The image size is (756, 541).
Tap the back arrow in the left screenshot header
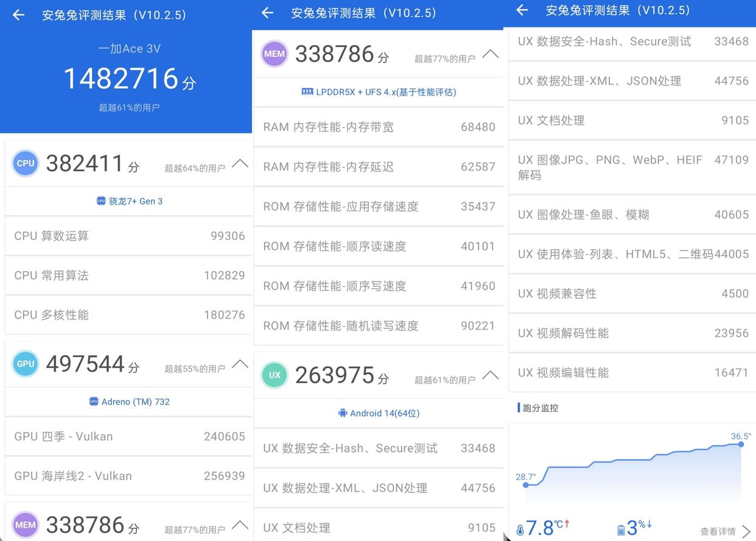pos(18,15)
